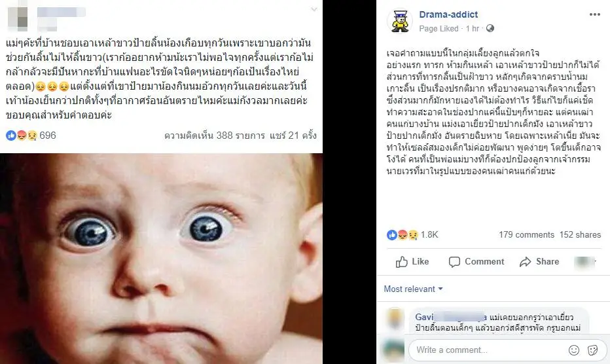View the 179 comments list
Viewport: 610px width, 364px height.
point(526,235)
